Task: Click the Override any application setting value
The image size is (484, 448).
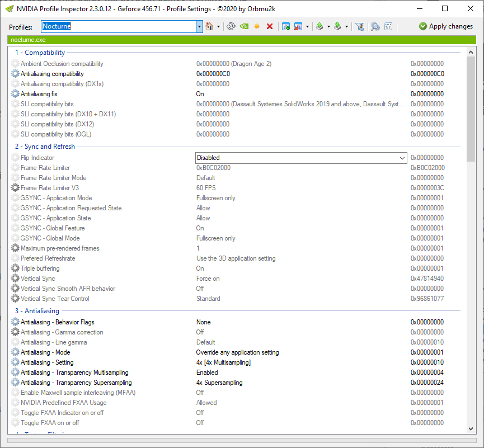Action: point(237,352)
